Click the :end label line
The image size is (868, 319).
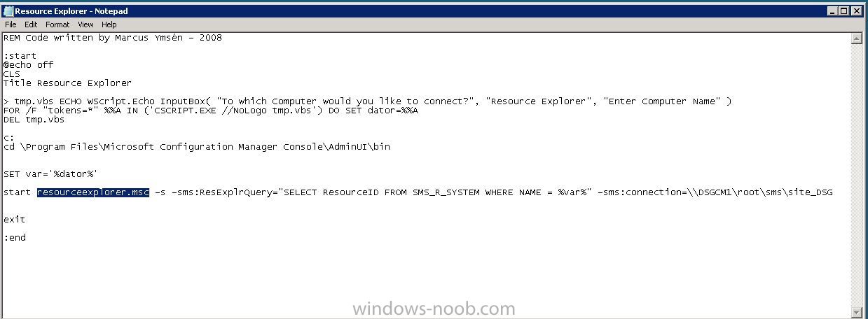pos(15,238)
